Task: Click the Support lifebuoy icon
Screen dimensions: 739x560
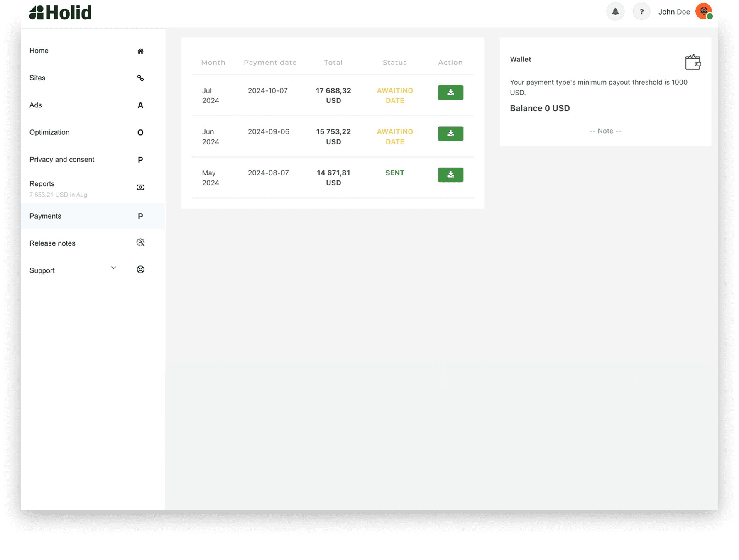Action: point(140,270)
